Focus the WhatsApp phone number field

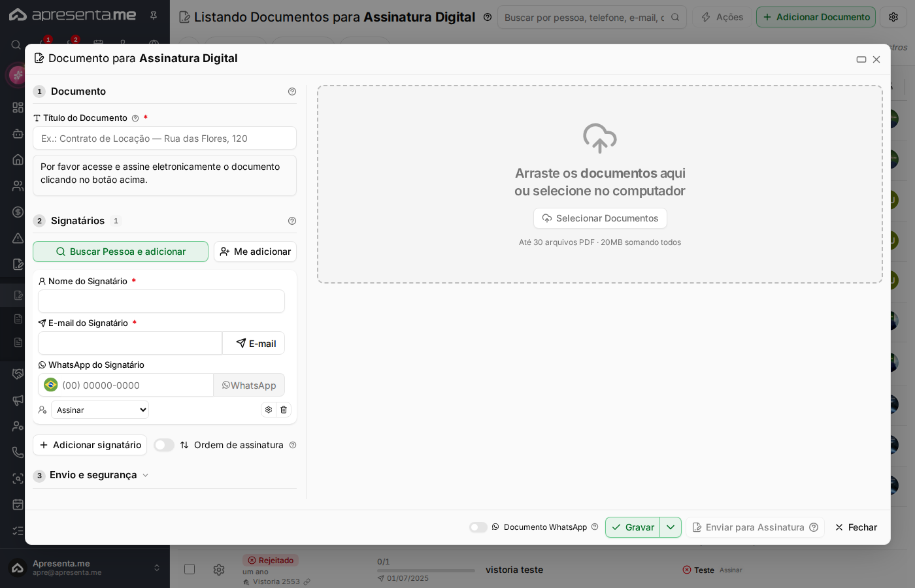136,385
